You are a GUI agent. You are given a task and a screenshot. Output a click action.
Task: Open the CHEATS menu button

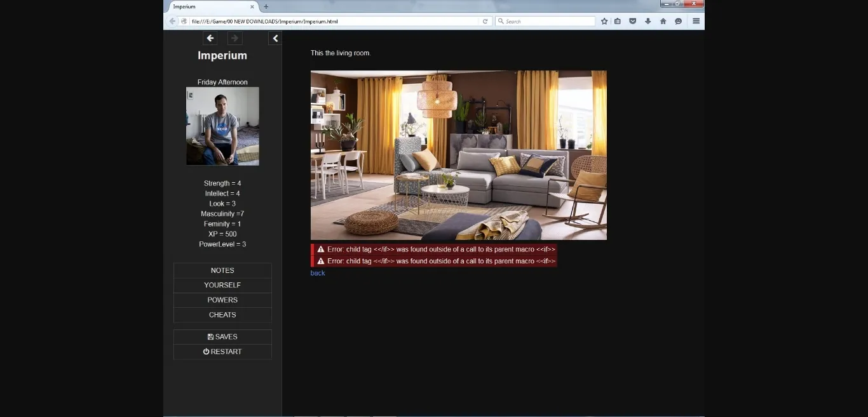pos(222,314)
